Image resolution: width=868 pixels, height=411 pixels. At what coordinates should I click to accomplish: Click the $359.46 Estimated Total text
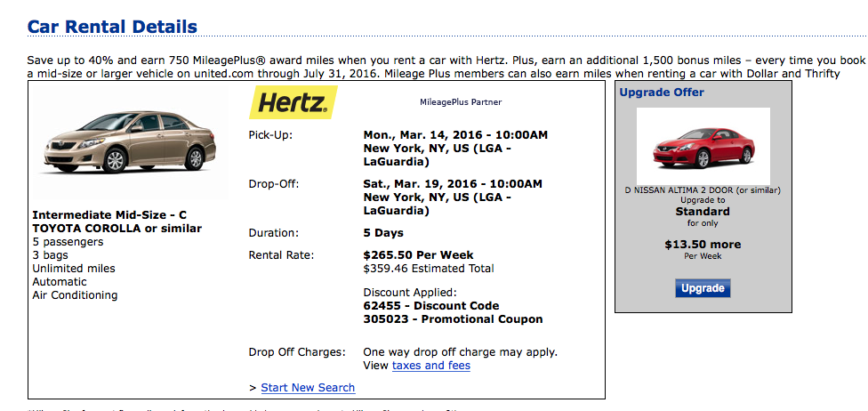[x=429, y=269]
